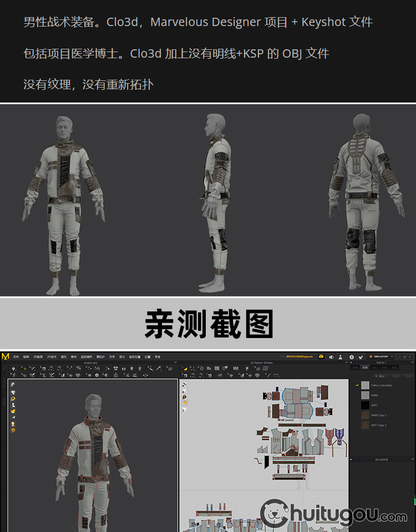The height and width of the screenshot is (532, 416).
Task: Open the question-mark help icon
Action: click(x=352, y=357)
